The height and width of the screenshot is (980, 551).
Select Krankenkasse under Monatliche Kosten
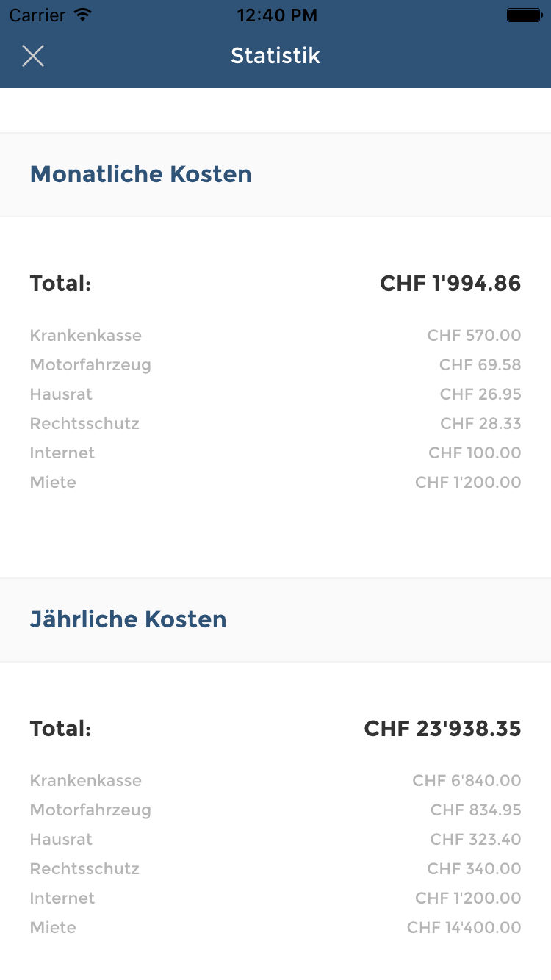pos(85,336)
